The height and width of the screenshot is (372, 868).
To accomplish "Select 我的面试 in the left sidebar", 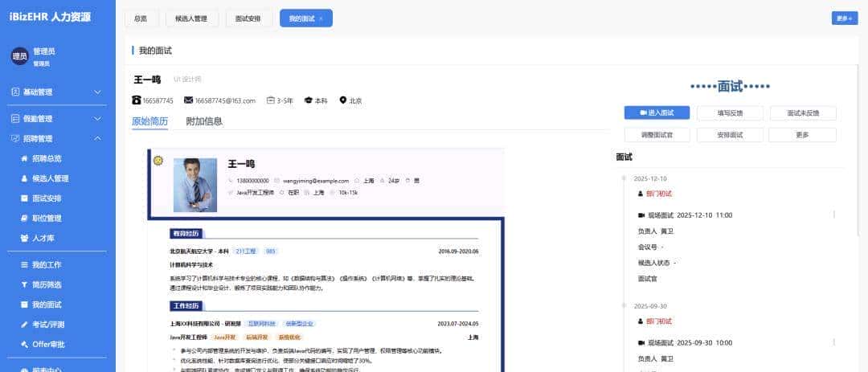I will 41,305.
